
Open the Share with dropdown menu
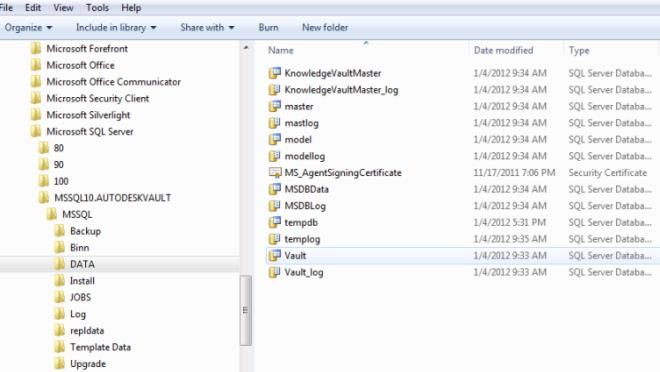tap(207, 28)
